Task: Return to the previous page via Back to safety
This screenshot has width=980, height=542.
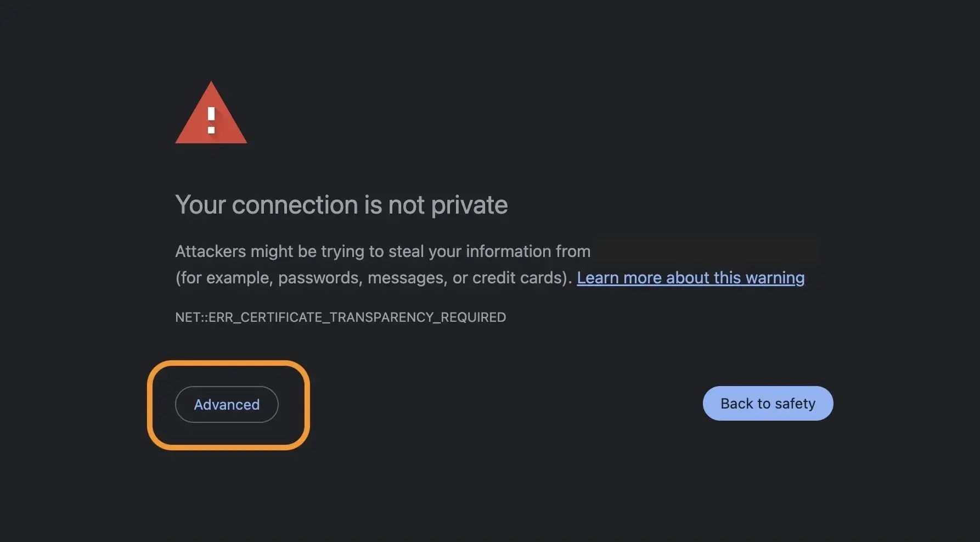Action: pos(768,404)
